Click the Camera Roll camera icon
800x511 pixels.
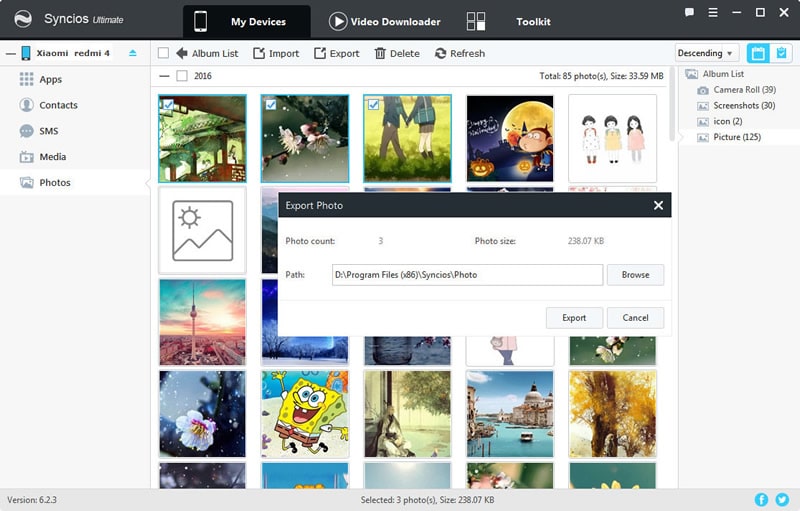[703, 90]
